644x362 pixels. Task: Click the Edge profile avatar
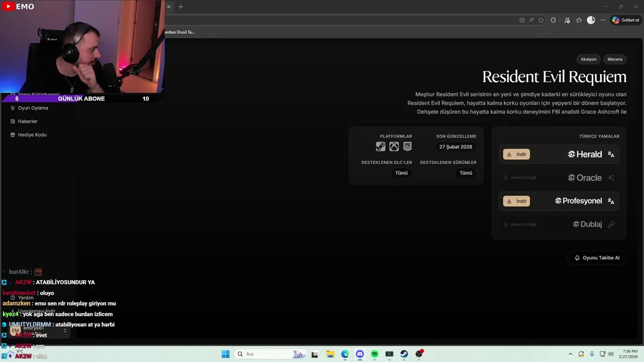coord(591,20)
